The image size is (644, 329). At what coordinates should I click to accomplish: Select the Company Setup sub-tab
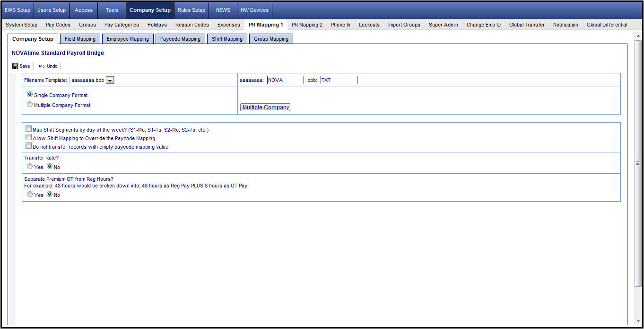(33, 39)
